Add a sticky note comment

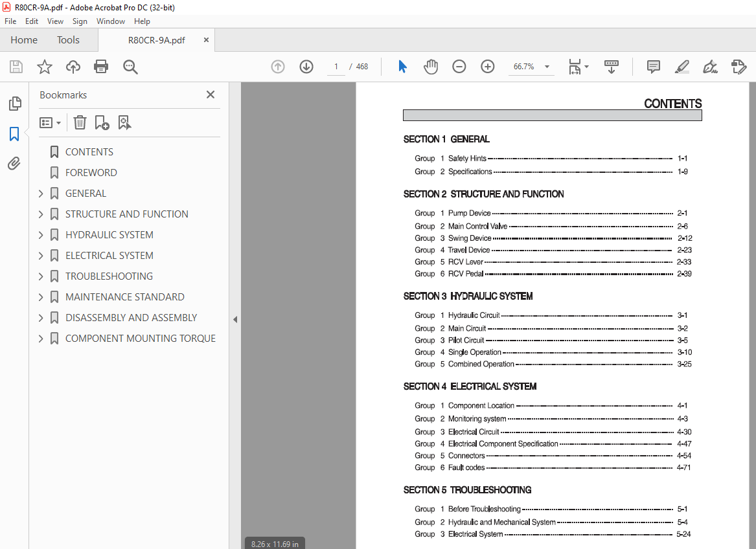coord(653,67)
